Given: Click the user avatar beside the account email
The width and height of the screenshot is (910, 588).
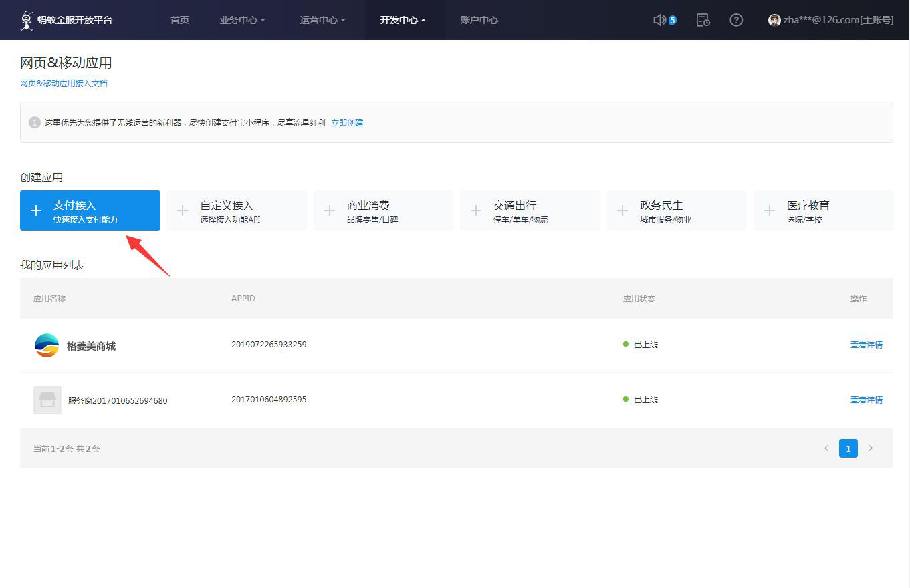Looking at the screenshot, I should tap(774, 20).
